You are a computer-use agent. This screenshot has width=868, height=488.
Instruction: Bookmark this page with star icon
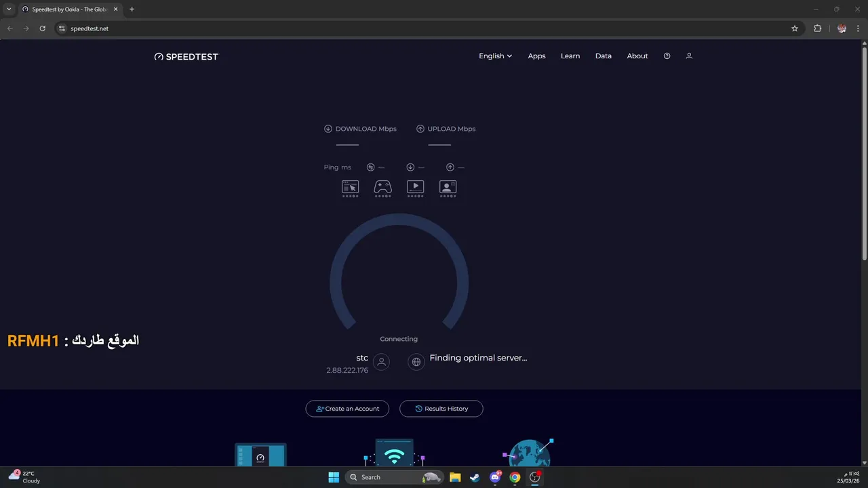pos(795,28)
